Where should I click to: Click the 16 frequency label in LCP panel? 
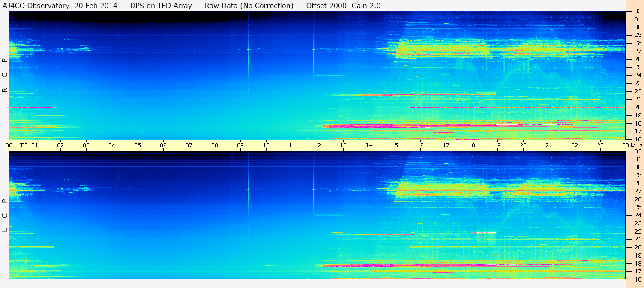click(637, 279)
